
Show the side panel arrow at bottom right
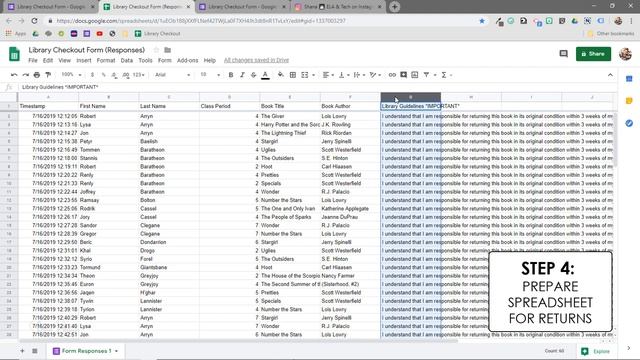click(x=629, y=348)
